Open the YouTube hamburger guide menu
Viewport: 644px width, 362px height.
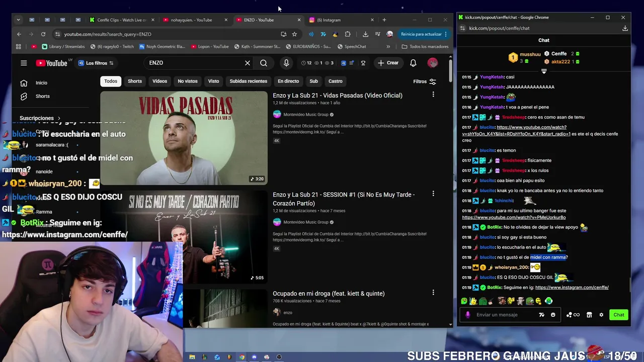24,63
